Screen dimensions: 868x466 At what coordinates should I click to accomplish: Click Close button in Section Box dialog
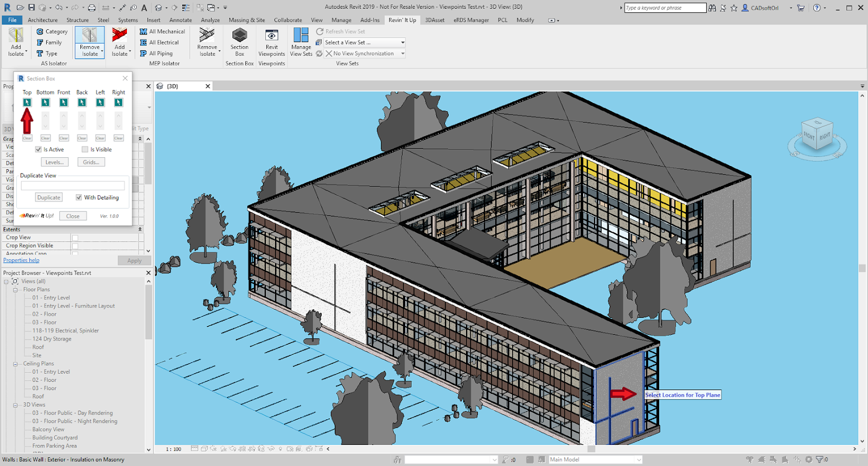[73, 216]
